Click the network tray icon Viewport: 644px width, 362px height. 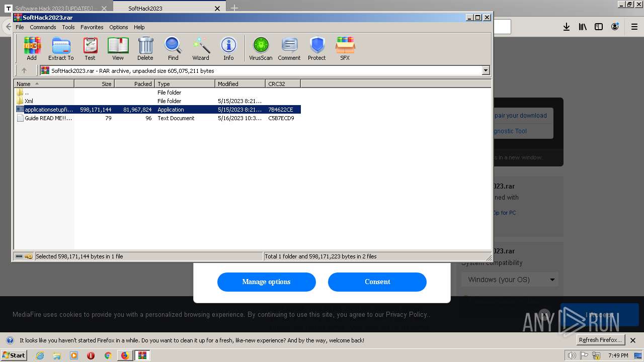[597, 355]
